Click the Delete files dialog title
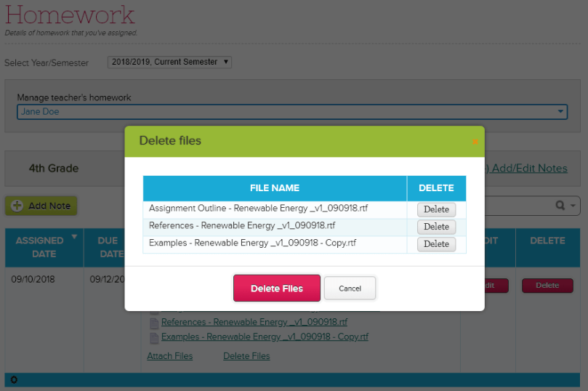588x391 pixels. [x=170, y=140]
